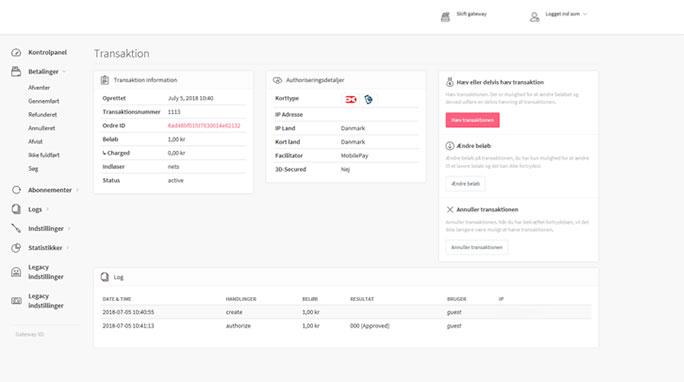684x382 pixels.
Task: Click the Statistikker menu label
Action: [45, 248]
